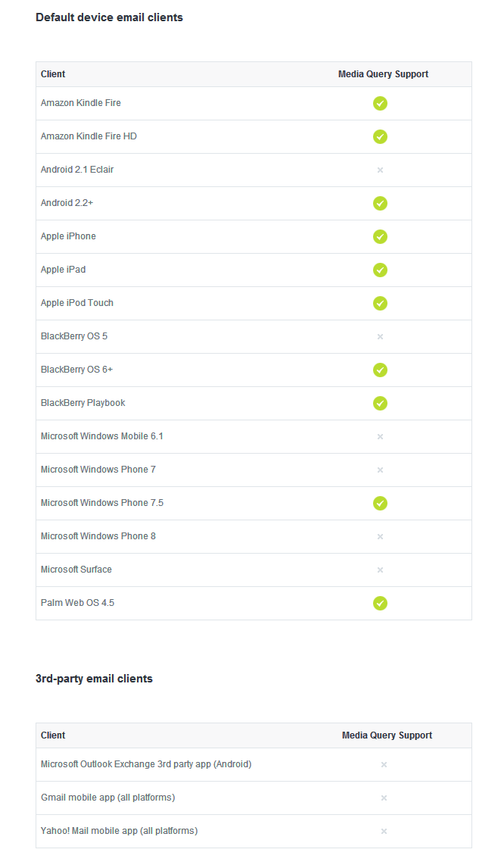504x868 pixels.
Task: Click the Microsoft Outlook Exchange 3rd party app row
Action: (146, 764)
